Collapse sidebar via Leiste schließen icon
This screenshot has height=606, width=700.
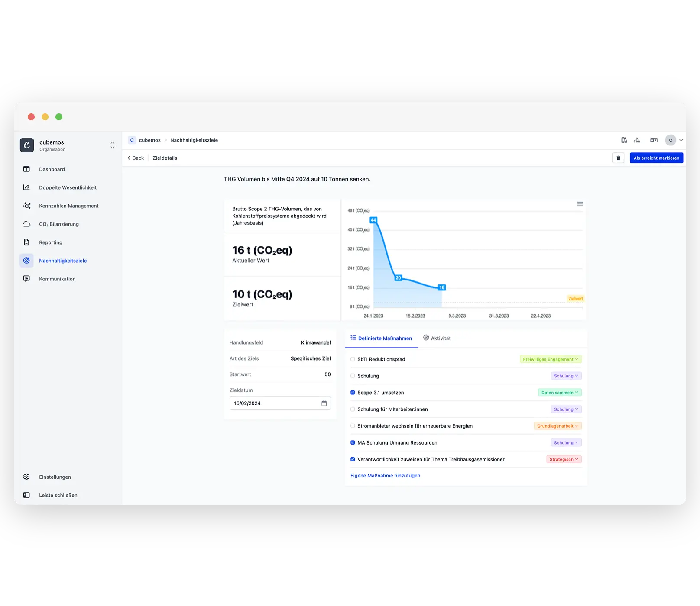point(26,495)
